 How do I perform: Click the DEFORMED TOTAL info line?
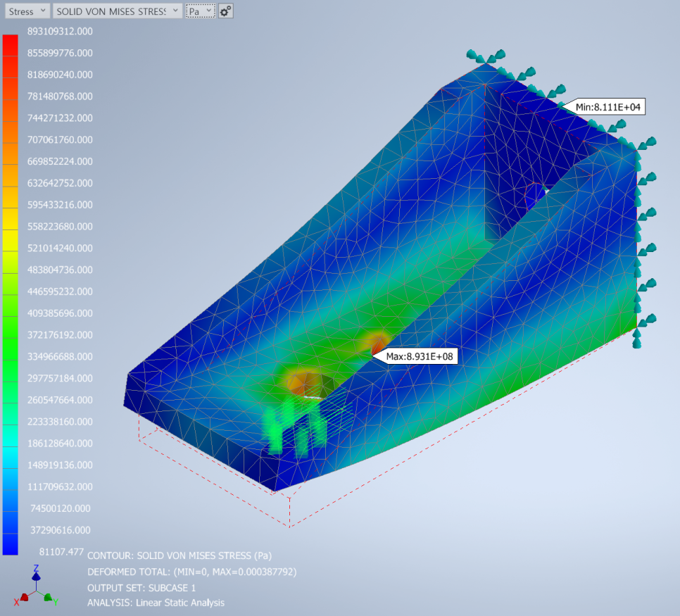(191, 572)
